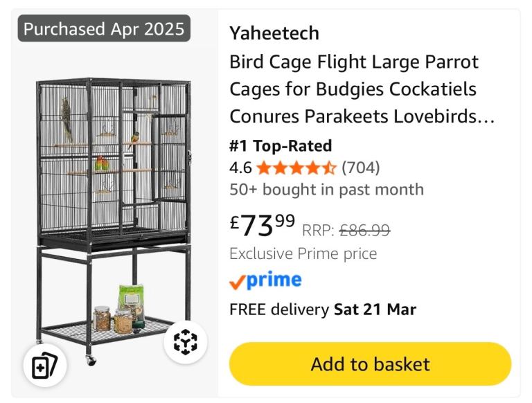Click the FREE delivery text
The height and width of the screenshot is (403, 532).
point(278,310)
